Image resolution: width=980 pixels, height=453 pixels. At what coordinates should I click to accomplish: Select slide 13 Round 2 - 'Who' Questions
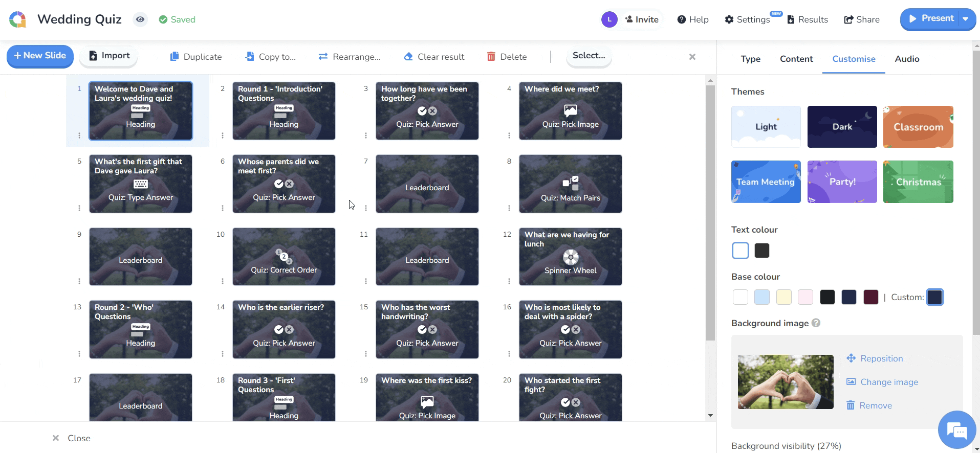(141, 329)
